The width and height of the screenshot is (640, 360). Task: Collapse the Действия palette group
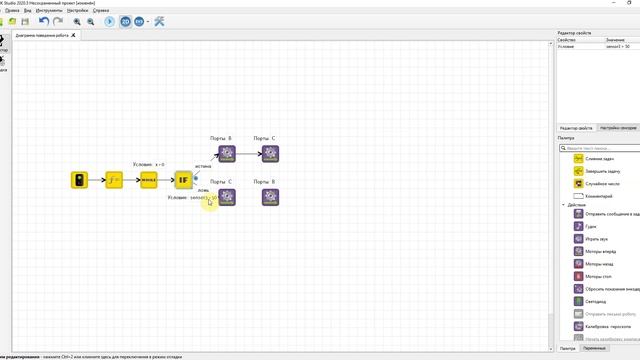[564, 205]
